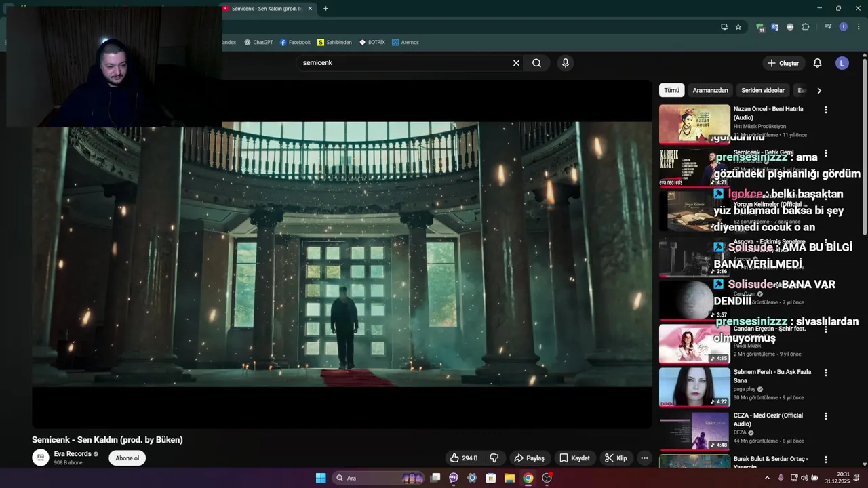The image size is (868, 488).
Task: Clear the YouTube search box with X
Action: coord(516,63)
